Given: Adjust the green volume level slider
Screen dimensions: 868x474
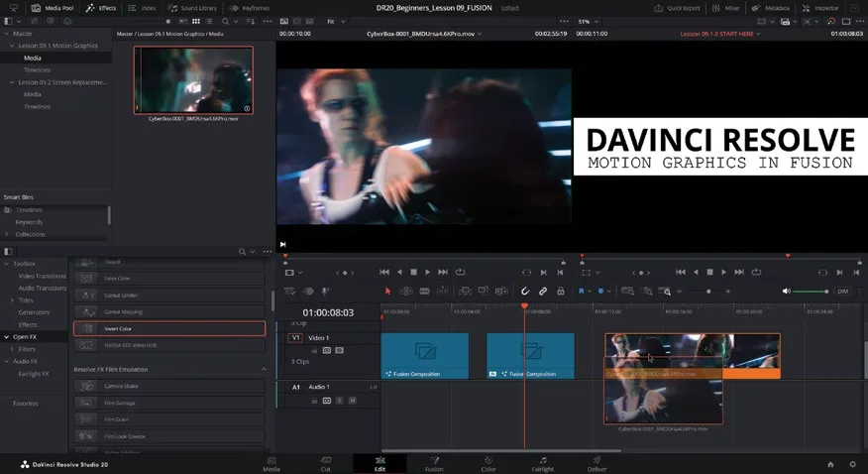Looking at the screenshot, I should [811, 292].
